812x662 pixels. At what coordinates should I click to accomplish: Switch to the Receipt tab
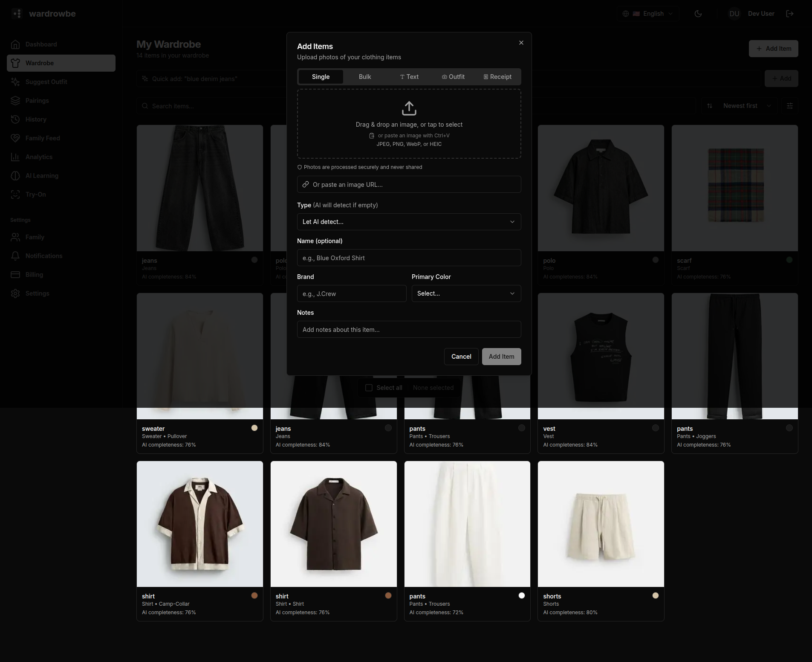point(497,77)
